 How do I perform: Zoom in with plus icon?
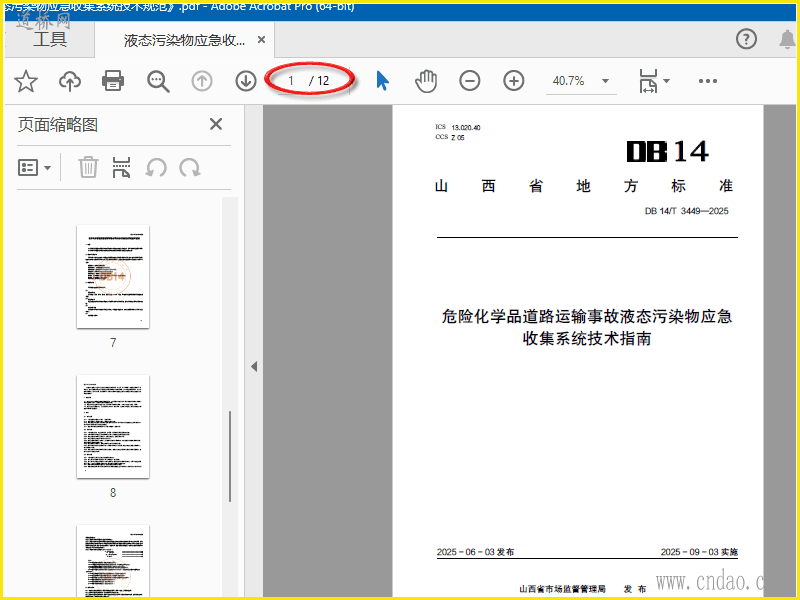(514, 81)
